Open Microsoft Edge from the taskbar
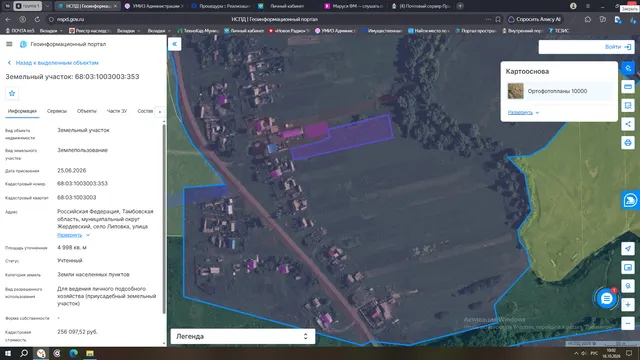Image resolution: width=640 pixels, height=360 pixels. (x=73, y=353)
